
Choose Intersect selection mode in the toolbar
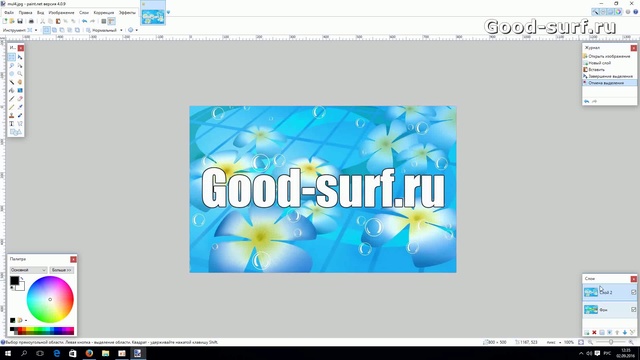[x=70, y=30]
